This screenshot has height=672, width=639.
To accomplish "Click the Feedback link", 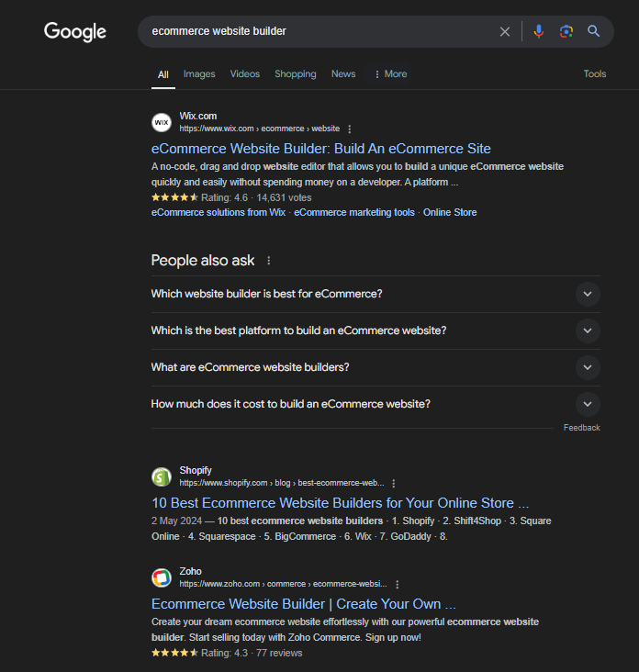I will (x=581, y=428).
